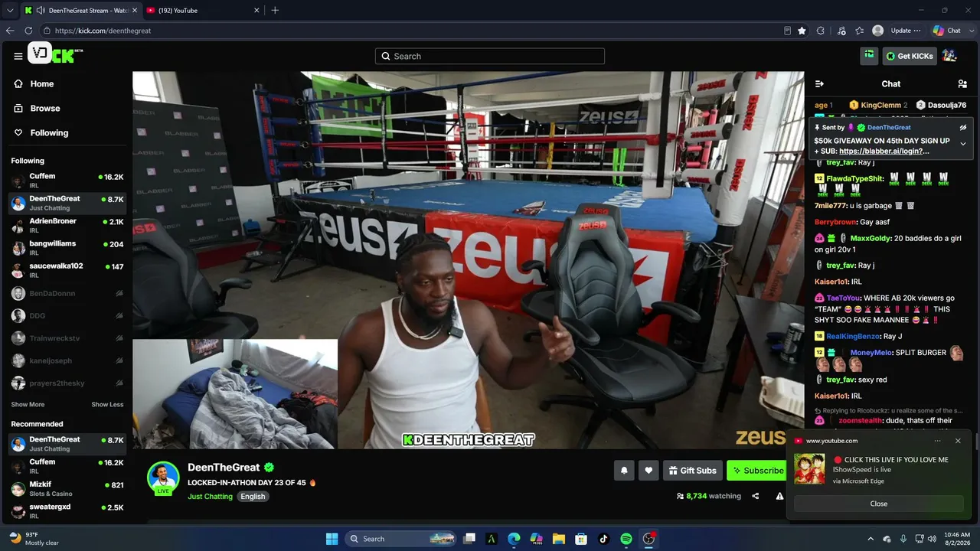Screen dimensions: 980x551
Task: Expand the pinned message chevron
Action: (x=963, y=143)
